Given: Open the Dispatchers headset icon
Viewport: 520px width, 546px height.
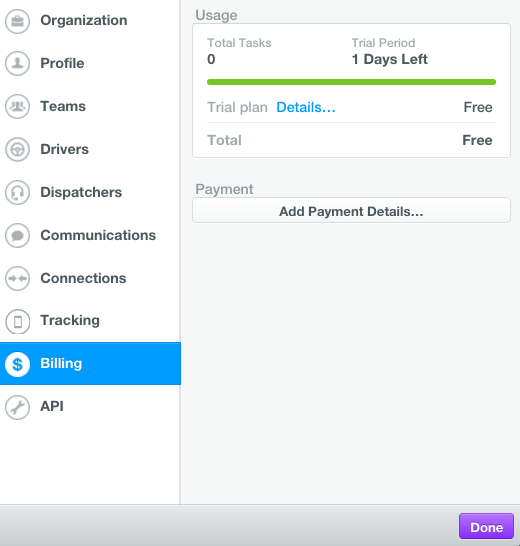Looking at the screenshot, I should point(17,192).
